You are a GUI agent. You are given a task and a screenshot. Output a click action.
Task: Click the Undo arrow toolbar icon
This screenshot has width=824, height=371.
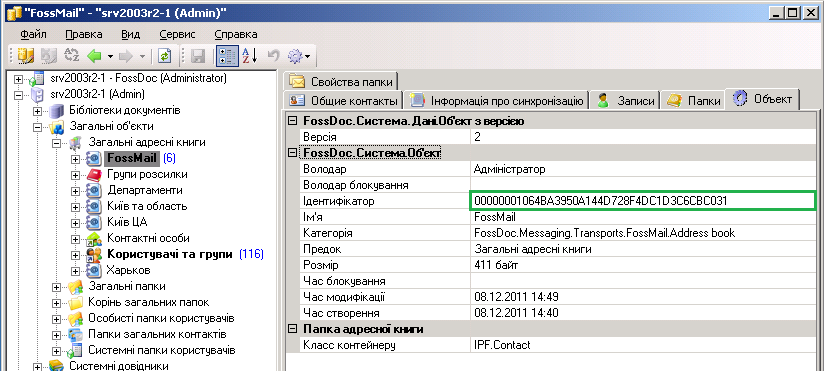(273, 55)
